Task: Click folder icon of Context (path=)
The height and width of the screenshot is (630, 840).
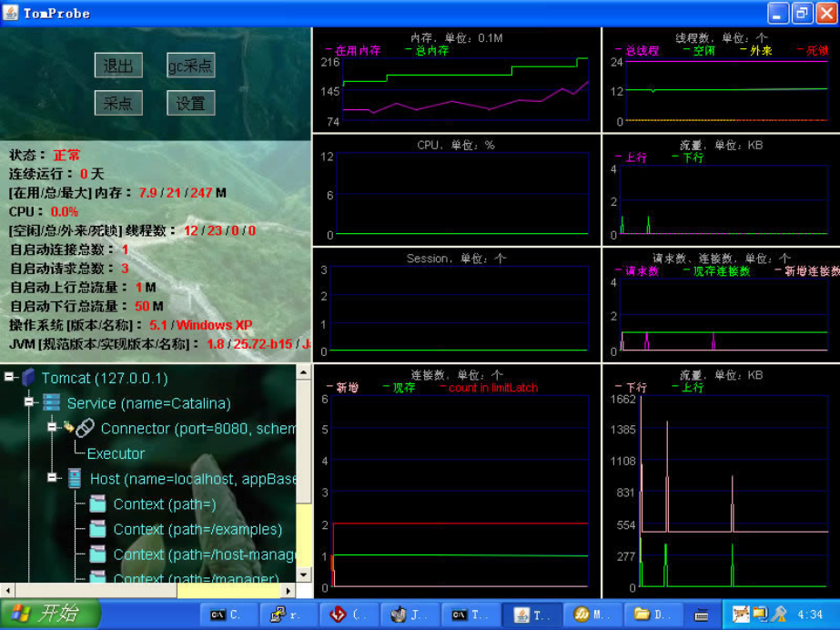Action: [x=97, y=504]
